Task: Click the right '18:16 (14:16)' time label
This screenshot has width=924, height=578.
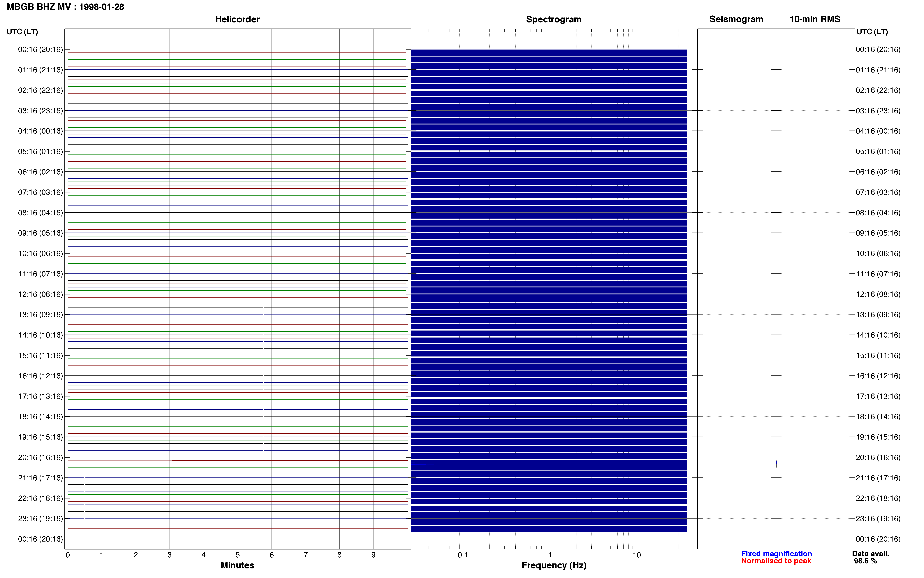Action: [x=878, y=417]
